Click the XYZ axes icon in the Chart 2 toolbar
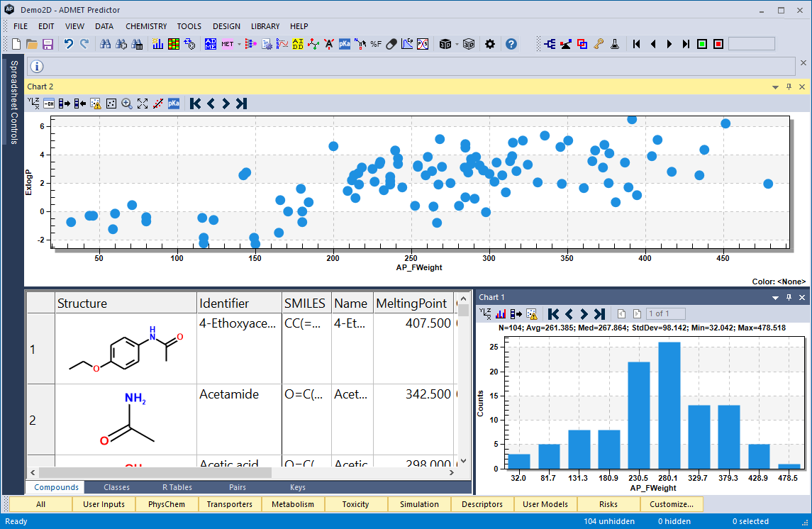The width and height of the screenshot is (812, 529). coord(33,104)
